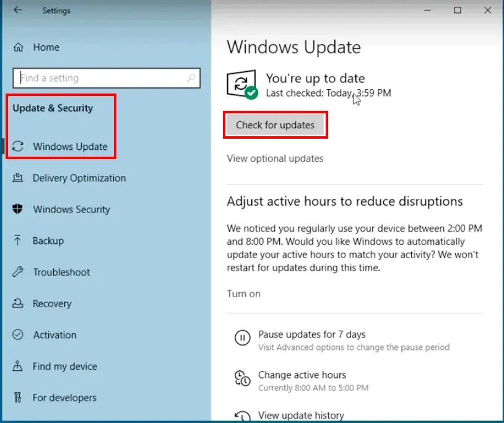The height and width of the screenshot is (423, 504).
Task: Click the For developers tools icon
Action: tap(18, 397)
